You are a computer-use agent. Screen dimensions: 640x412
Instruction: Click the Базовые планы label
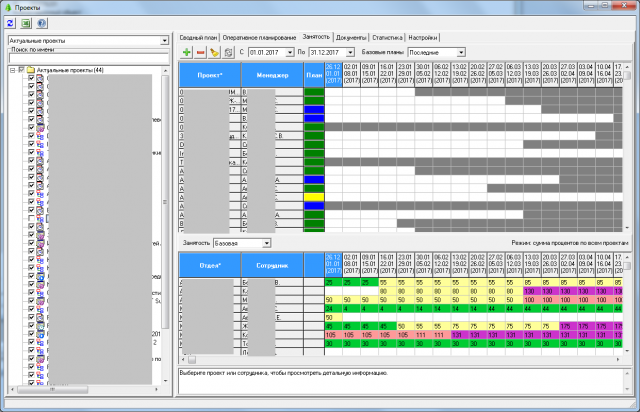tap(382, 52)
